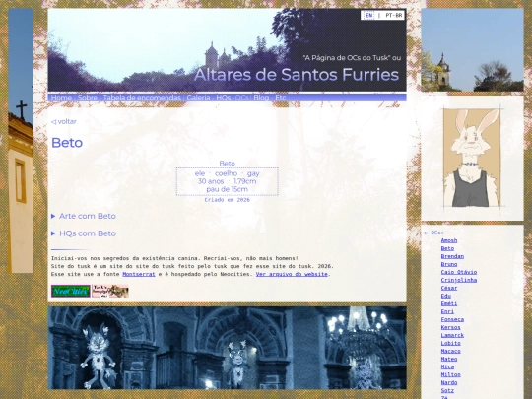The width and height of the screenshot is (532, 399).
Task: Open Fonseca in the OCs list
Action: coord(452,319)
